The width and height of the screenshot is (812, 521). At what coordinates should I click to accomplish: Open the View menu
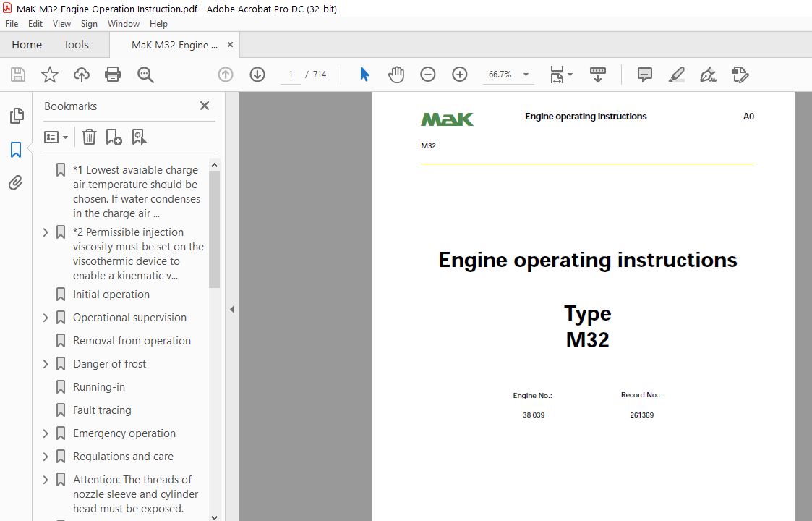[x=61, y=24]
